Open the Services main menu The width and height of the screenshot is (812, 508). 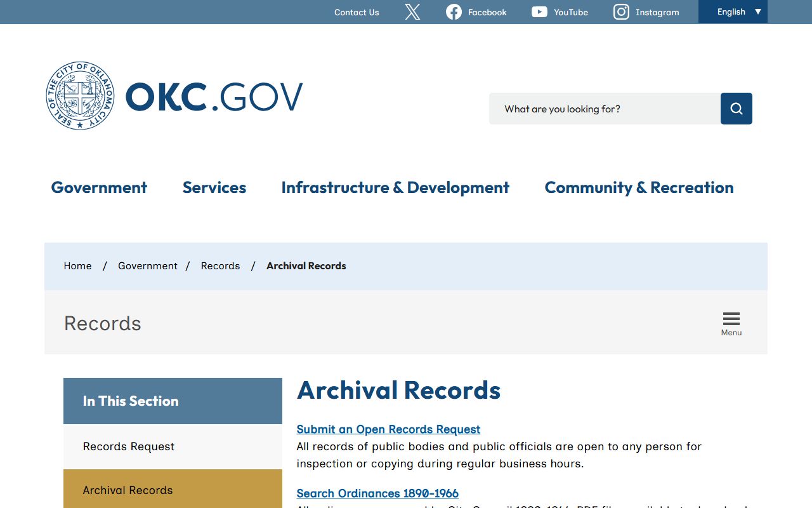point(214,187)
